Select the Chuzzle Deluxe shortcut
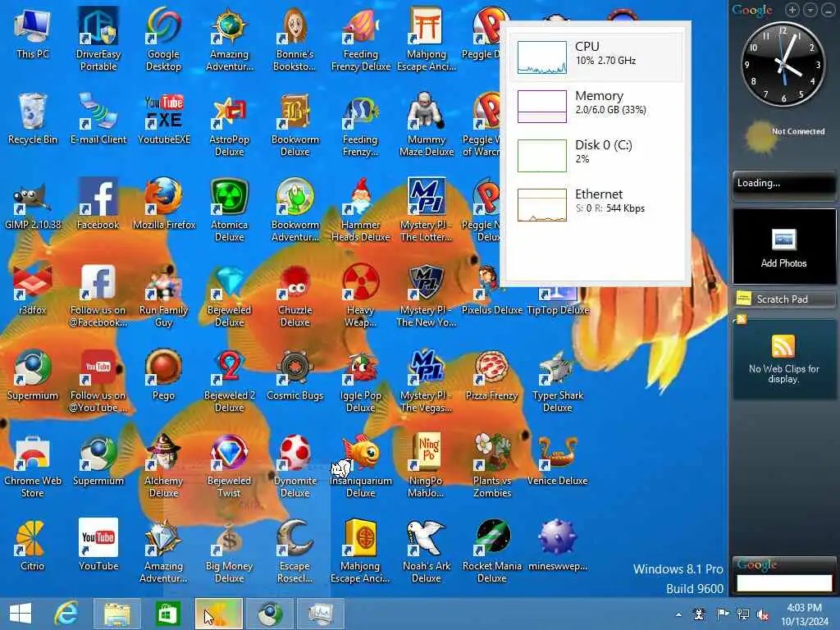Image resolution: width=840 pixels, height=630 pixels. tap(295, 295)
